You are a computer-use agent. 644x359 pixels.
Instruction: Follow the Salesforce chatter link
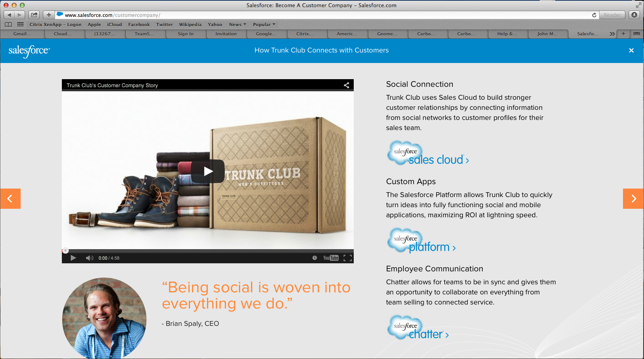click(x=418, y=328)
